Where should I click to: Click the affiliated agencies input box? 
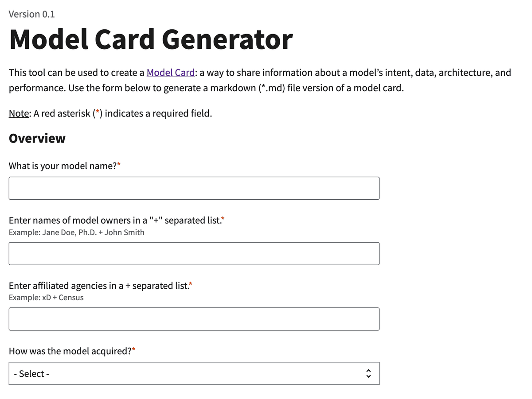(194, 319)
